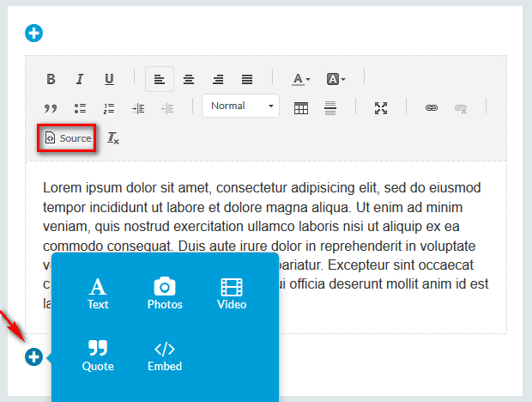Toggle underline formatting
532x402 pixels.
[x=109, y=79]
